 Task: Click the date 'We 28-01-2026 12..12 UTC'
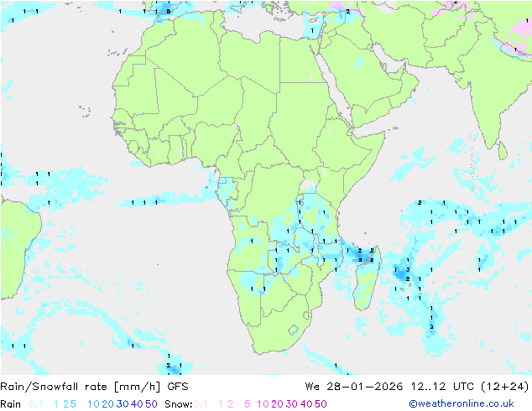pos(390,387)
